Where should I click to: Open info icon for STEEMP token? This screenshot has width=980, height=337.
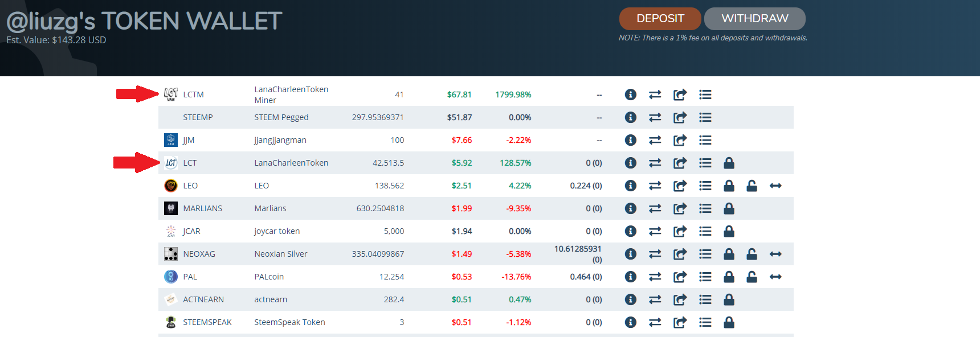tap(630, 117)
